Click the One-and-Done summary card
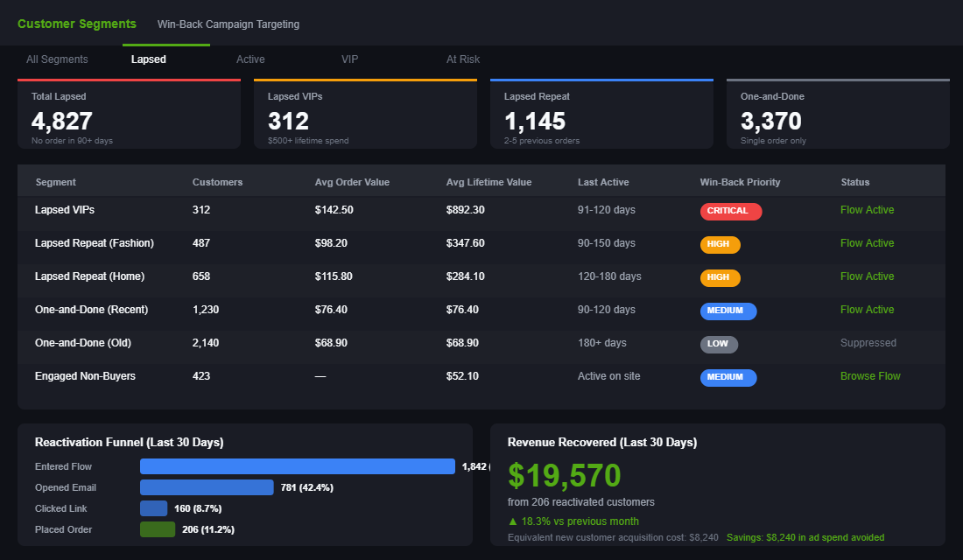The width and height of the screenshot is (963, 560). [838, 113]
